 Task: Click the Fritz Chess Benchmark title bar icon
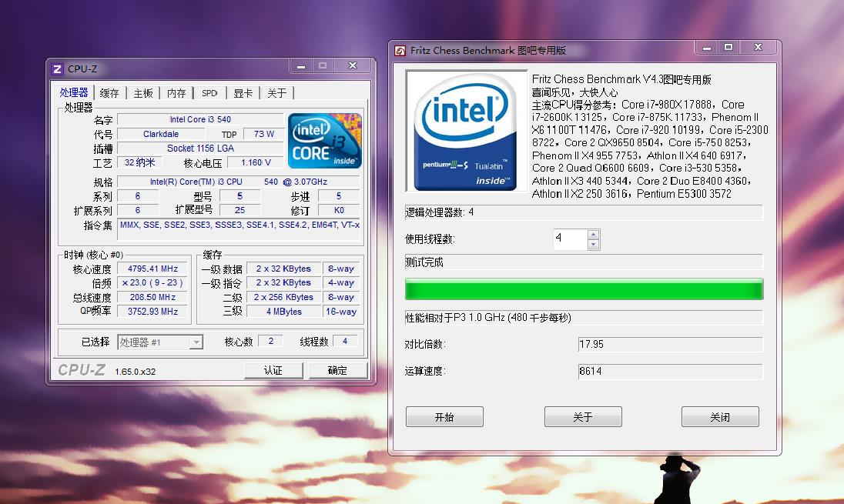click(x=400, y=51)
